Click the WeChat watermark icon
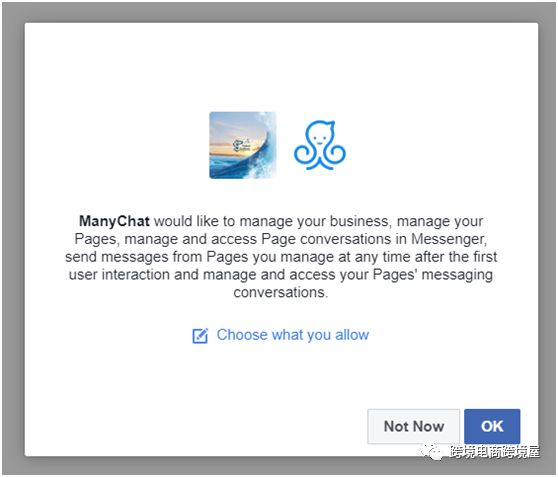The image size is (558, 477). [432, 451]
